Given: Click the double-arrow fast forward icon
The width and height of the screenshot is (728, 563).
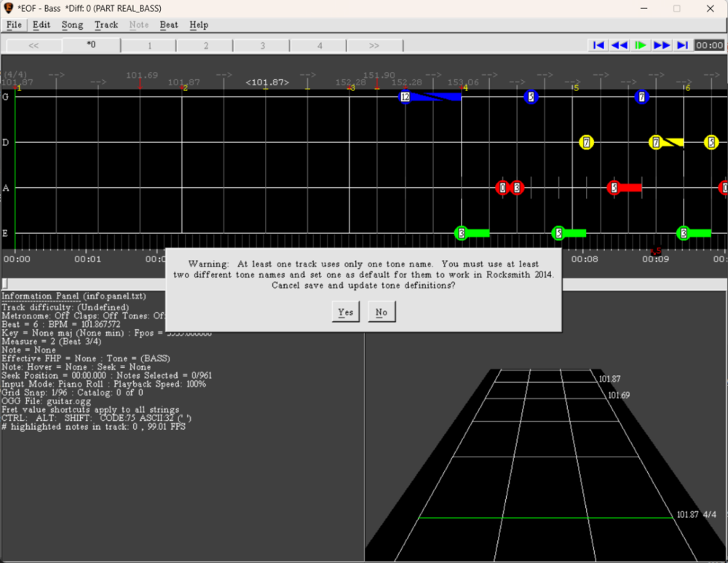Looking at the screenshot, I should 662,45.
